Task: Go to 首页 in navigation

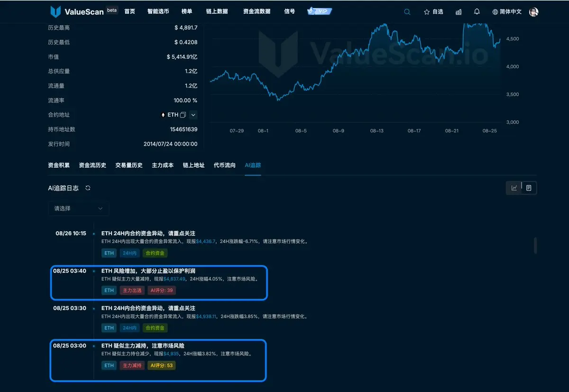Action: pyautogui.click(x=129, y=11)
